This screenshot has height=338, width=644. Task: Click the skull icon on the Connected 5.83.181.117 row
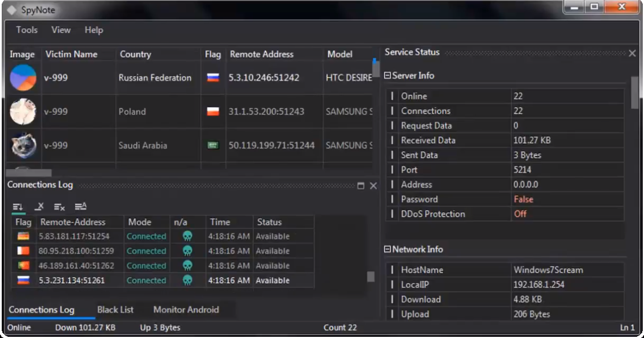click(x=185, y=236)
